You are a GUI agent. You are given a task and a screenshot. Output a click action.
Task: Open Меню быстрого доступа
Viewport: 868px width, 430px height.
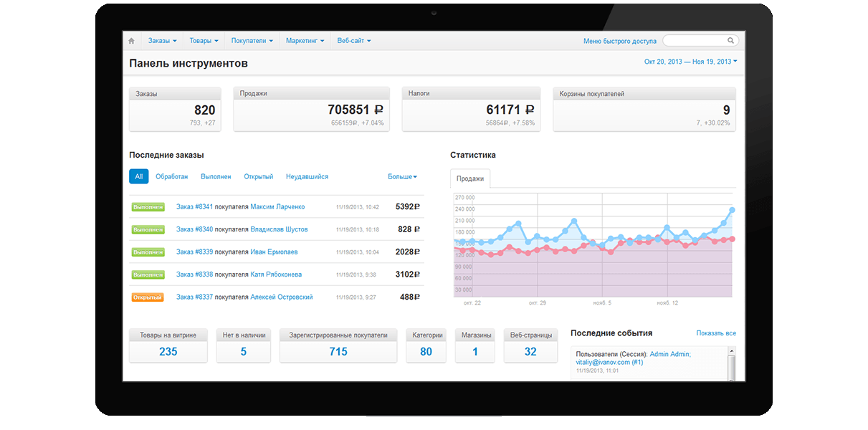(x=620, y=42)
